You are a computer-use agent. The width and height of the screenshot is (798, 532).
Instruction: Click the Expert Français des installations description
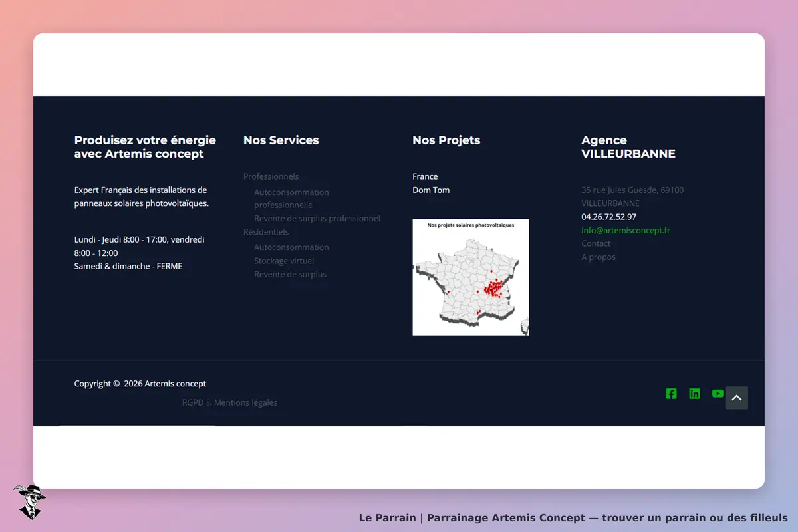142,197
